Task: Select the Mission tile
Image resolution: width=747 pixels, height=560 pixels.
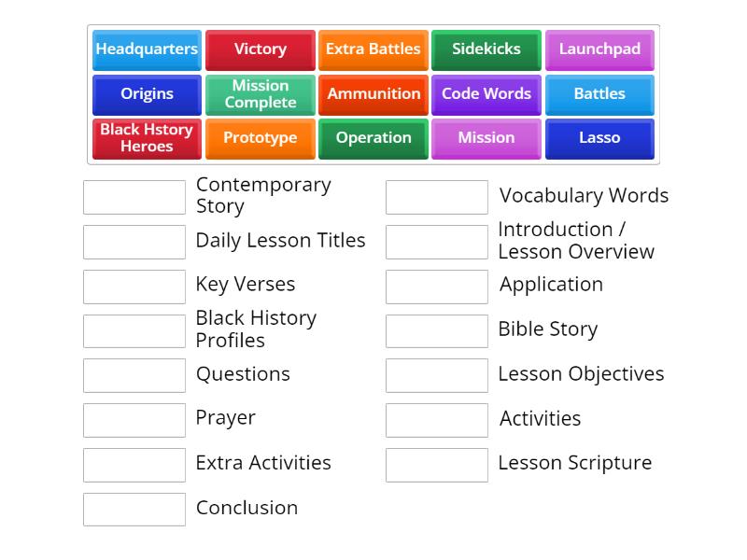Action: click(486, 137)
